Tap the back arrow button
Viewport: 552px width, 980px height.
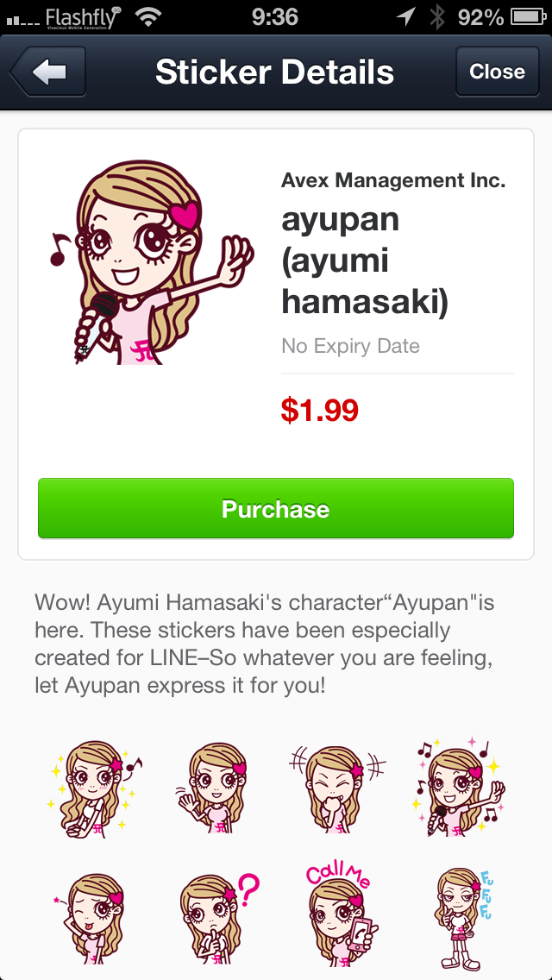48,72
